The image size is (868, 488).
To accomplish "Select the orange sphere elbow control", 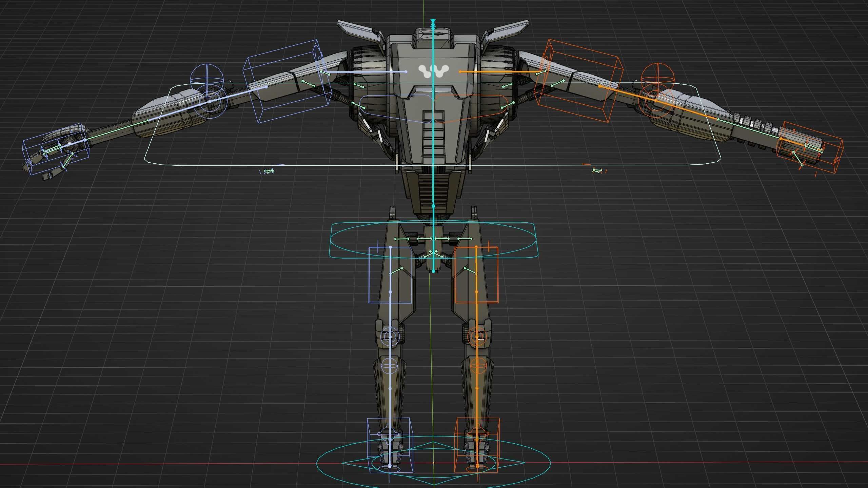I will 657,79.
